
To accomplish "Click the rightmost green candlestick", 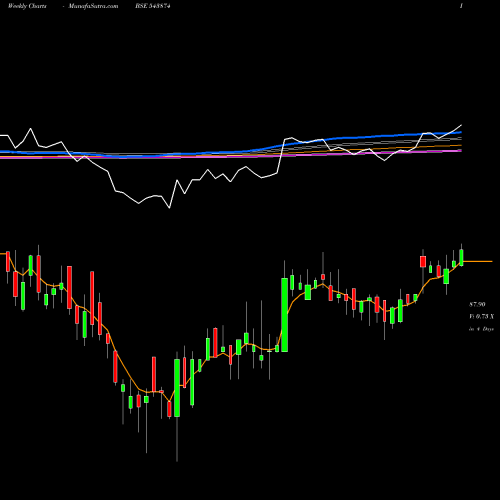I will [x=462, y=257].
